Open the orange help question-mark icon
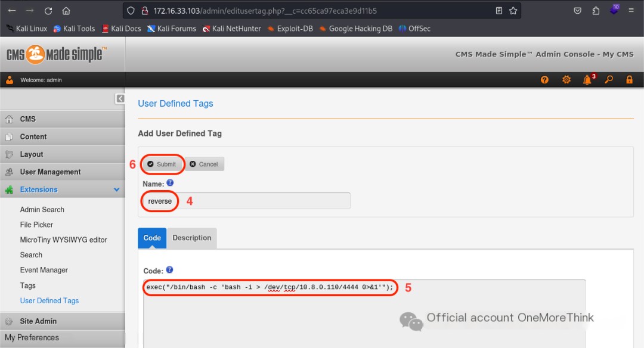The width and height of the screenshot is (644, 348). (x=544, y=80)
